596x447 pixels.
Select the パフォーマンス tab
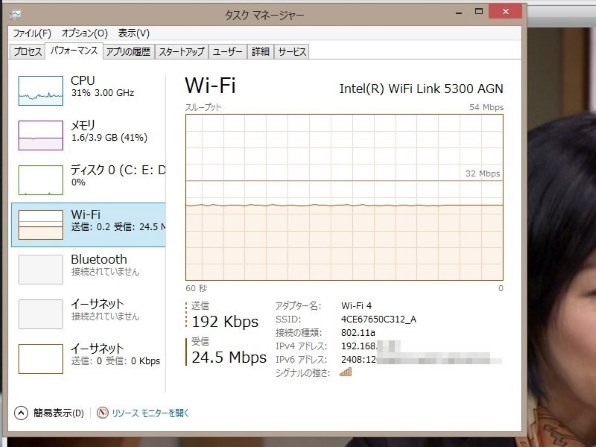pyautogui.click(x=74, y=51)
